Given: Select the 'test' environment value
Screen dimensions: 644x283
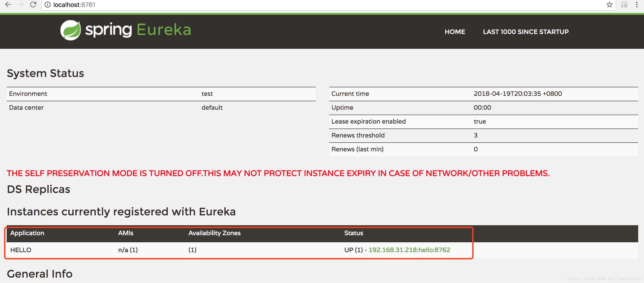Looking at the screenshot, I should point(207,94).
